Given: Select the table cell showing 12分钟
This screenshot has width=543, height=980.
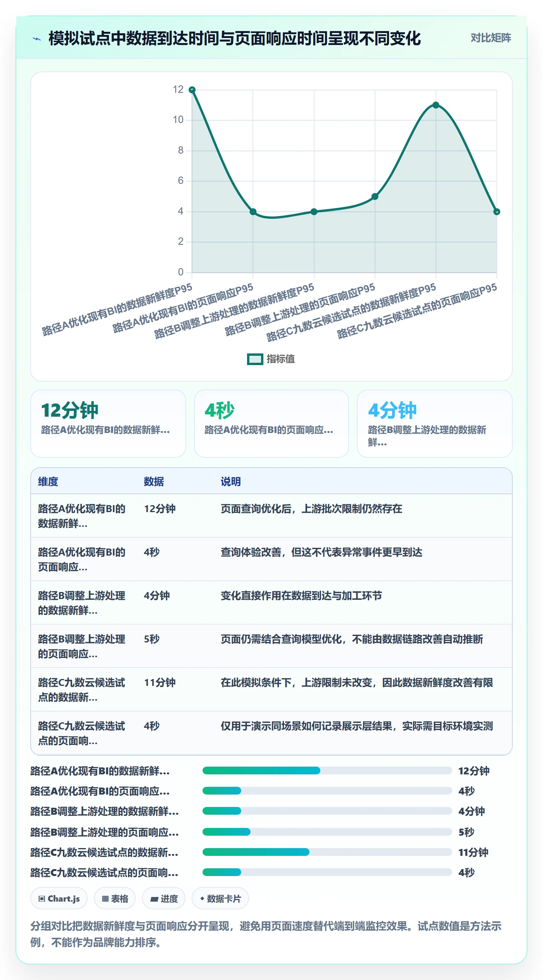Looking at the screenshot, I should tap(160, 509).
